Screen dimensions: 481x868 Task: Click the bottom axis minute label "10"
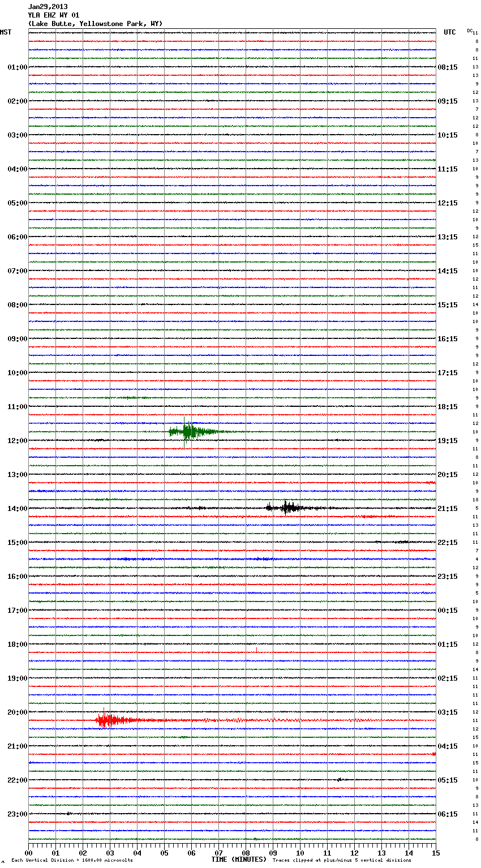[300, 853]
